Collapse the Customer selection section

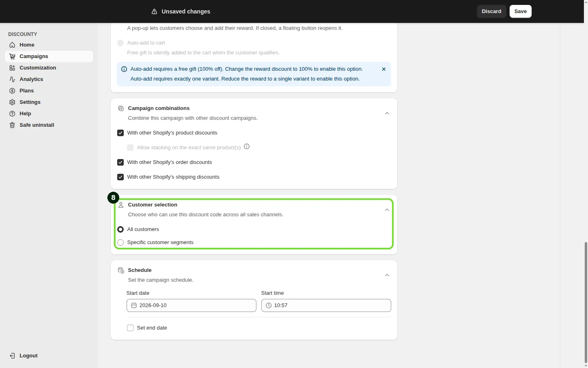387,210
